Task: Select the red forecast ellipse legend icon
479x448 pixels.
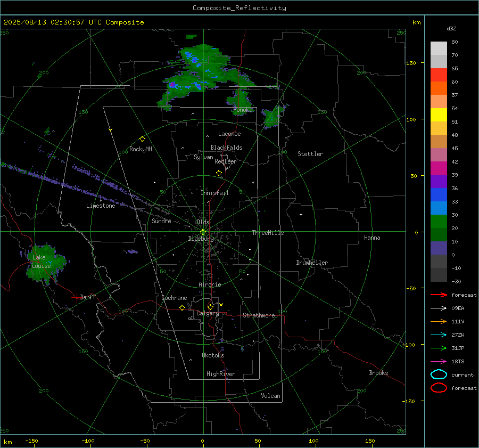Action: [439, 388]
